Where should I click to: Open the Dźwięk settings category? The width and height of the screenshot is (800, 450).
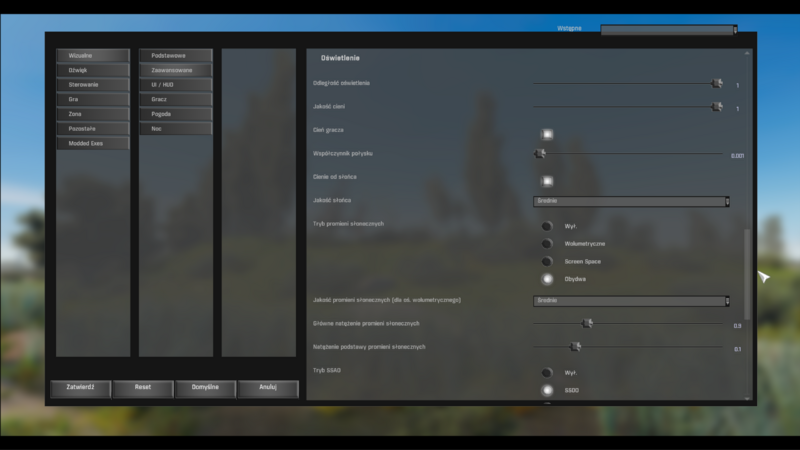tap(93, 70)
